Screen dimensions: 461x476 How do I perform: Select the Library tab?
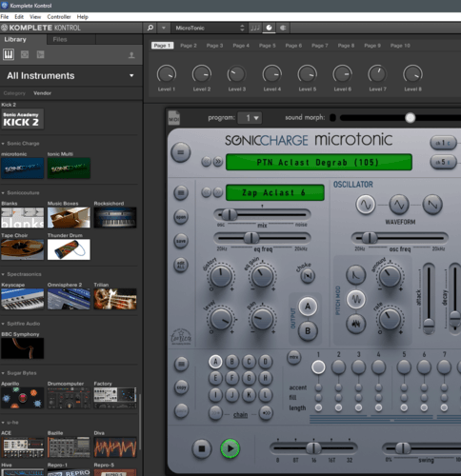(x=15, y=39)
